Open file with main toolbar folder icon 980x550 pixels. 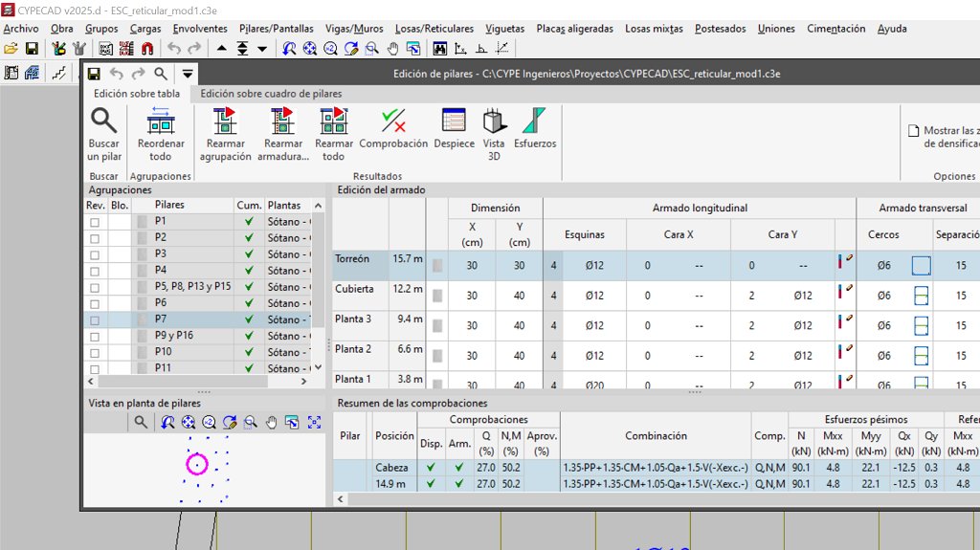pyautogui.click(x=11, y=49)
